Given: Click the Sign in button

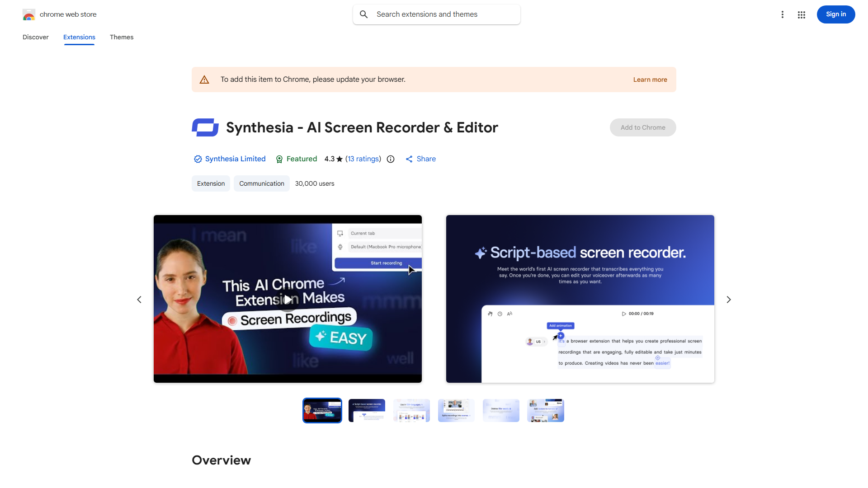Looking at the screenshot, I should (835, 14).
